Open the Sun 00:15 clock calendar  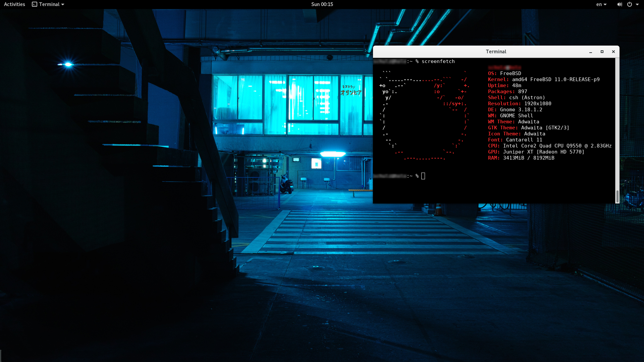pyautogui.click(x=322, y=4)
